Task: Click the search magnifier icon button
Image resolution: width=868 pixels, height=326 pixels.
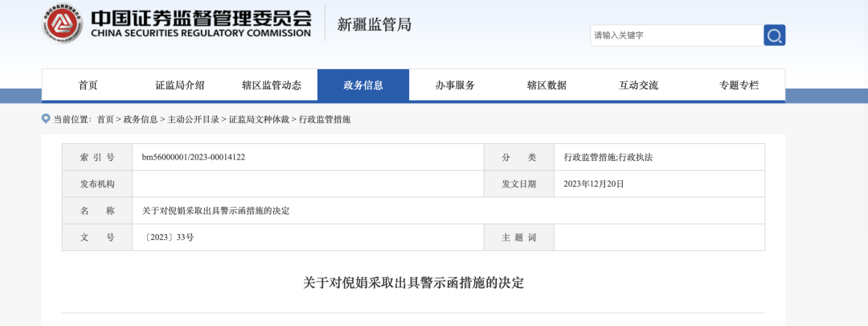Action: click(774, 35)
